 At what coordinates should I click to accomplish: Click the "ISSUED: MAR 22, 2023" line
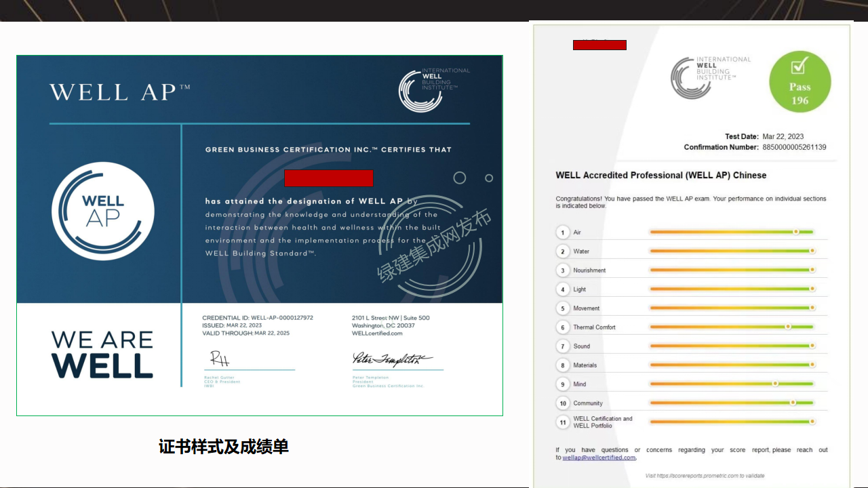(x=232, y=325)
